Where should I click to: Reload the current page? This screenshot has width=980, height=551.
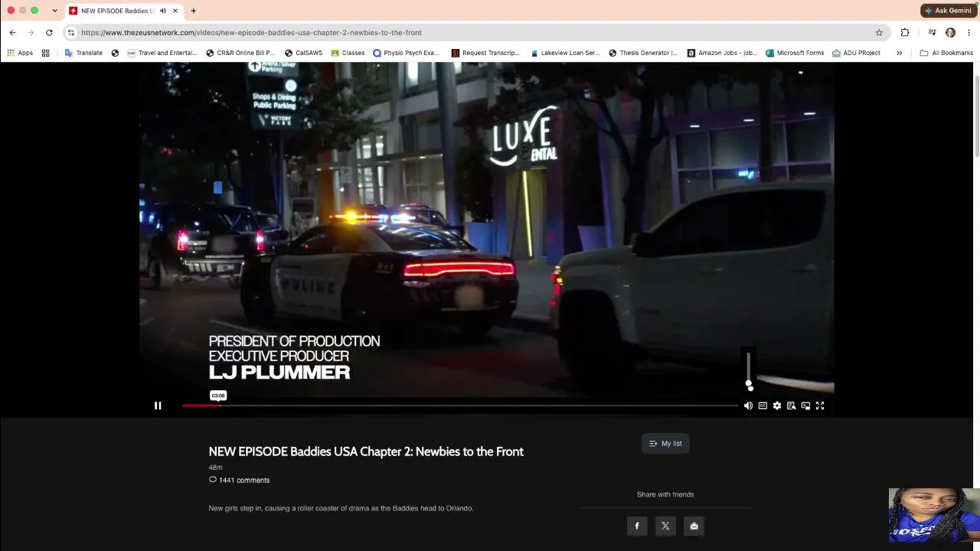49,32
